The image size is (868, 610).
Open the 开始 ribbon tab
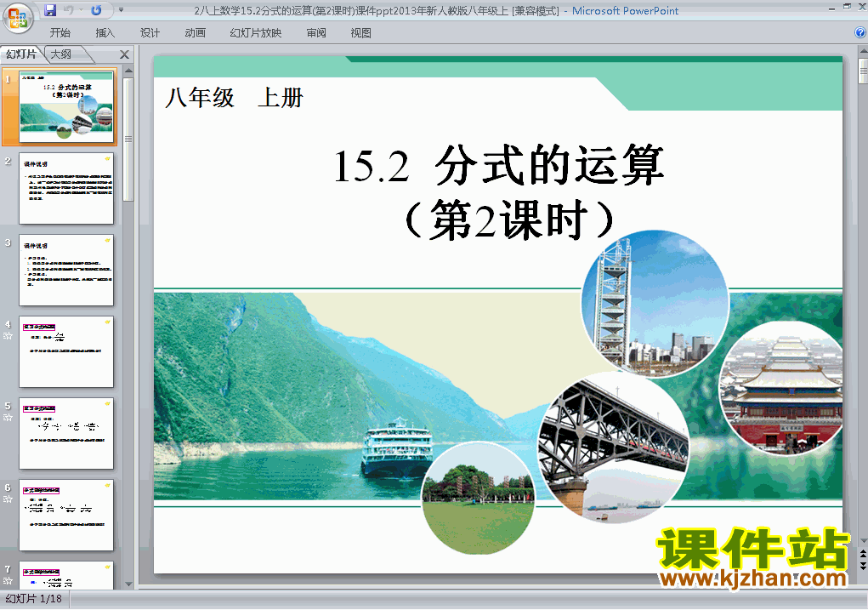[x=60, y=33]
